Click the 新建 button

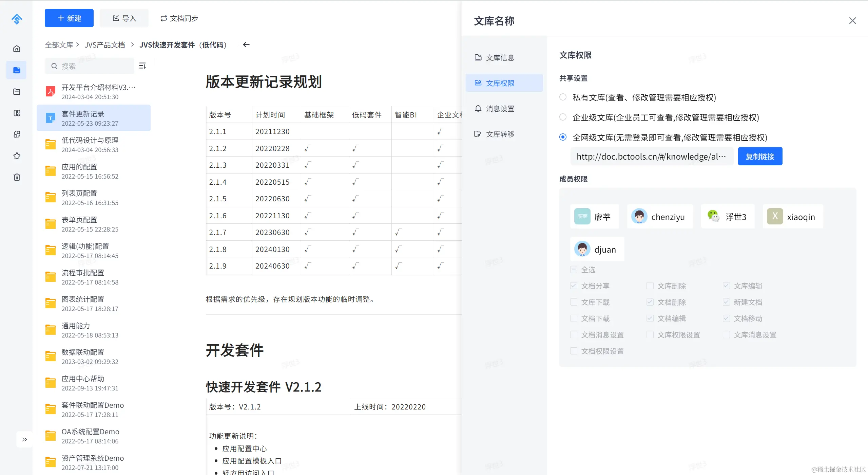pos(69,18)
